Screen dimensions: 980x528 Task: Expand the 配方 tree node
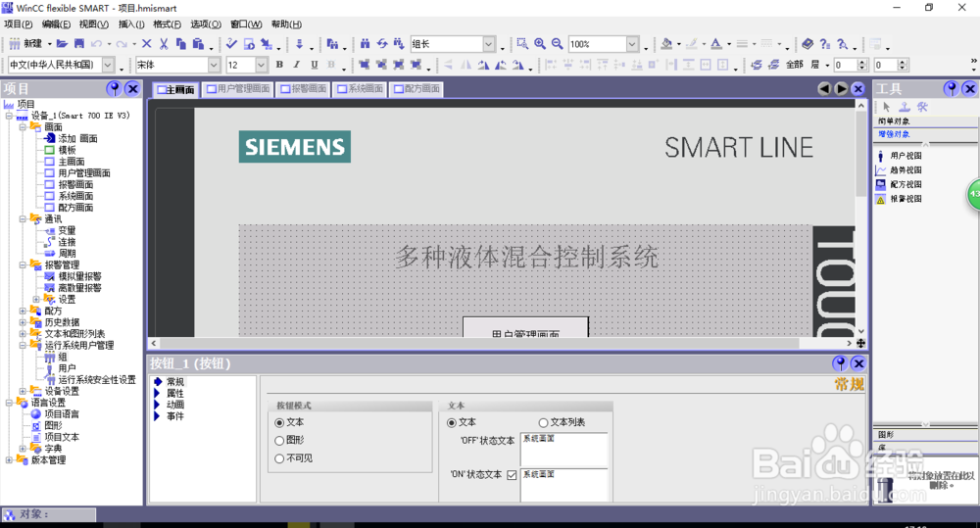[23, 311]
